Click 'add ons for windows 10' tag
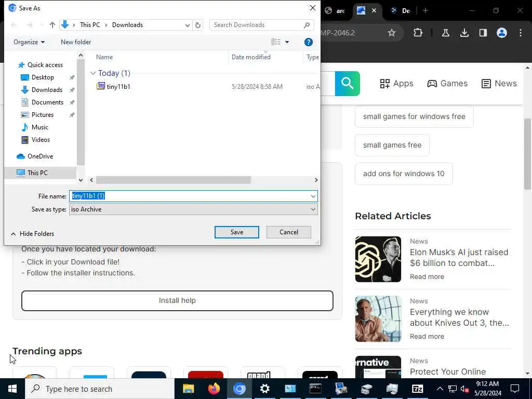Viewport: 532px width, 399px height. click(403, 174)
